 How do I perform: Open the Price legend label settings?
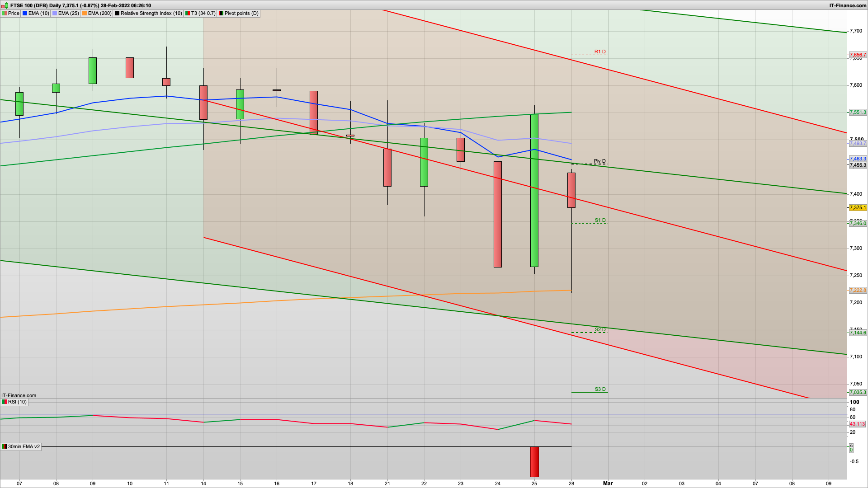coord(14,13)
